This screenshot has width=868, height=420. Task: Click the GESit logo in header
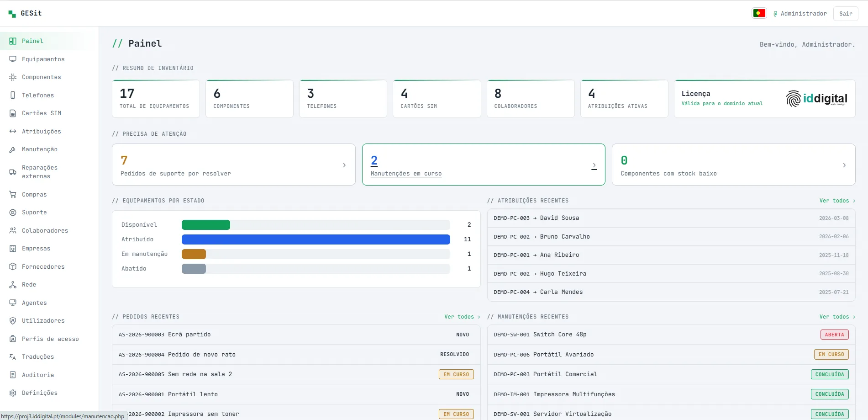coord(25,13)
